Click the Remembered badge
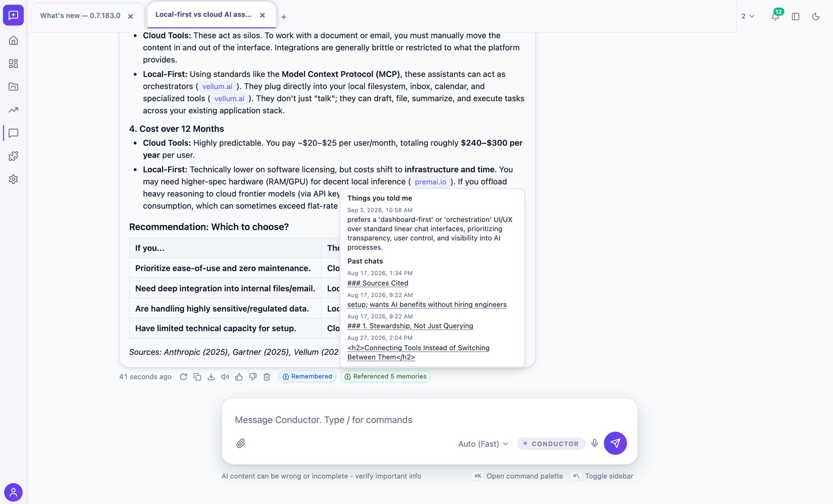The image size is (833, 504). click(x=307, y=376)
